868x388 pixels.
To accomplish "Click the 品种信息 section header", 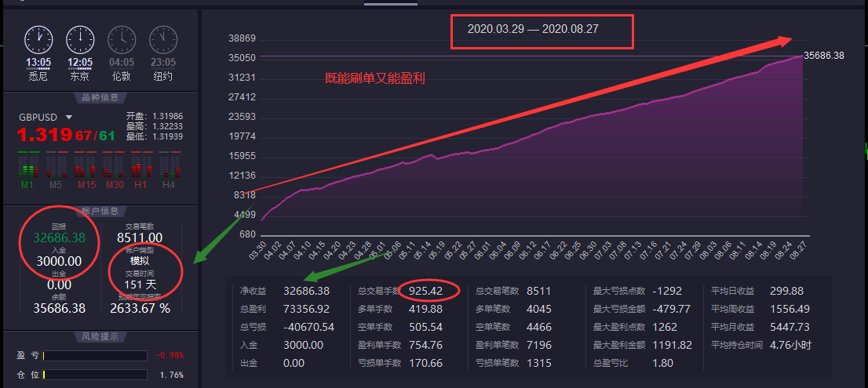I will click(x=100, y=98).
